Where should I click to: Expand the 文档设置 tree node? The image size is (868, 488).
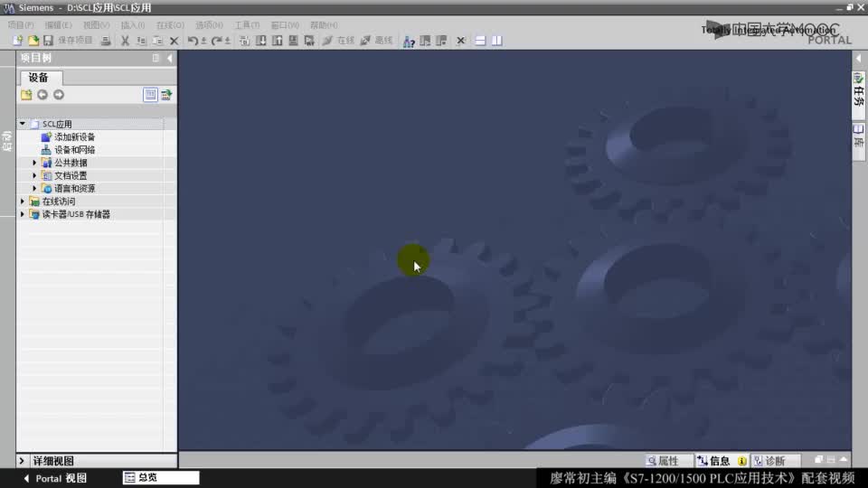[x=34, y=175]
